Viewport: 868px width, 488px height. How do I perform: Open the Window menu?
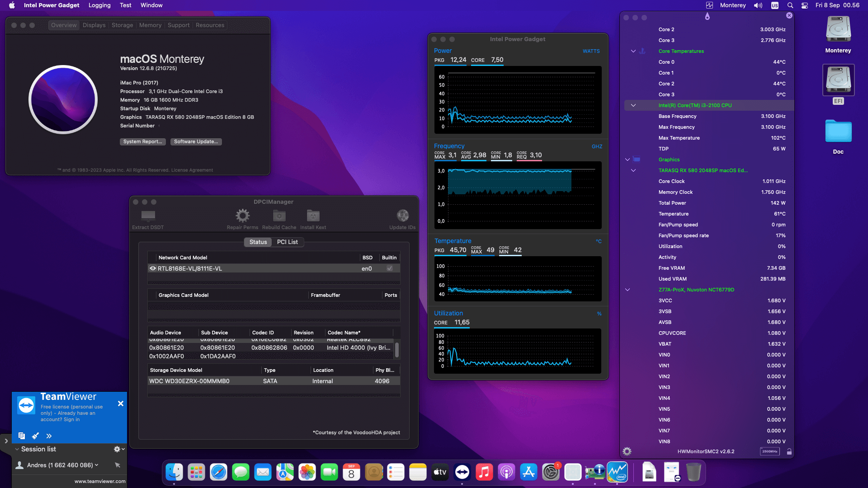[151, 5]
